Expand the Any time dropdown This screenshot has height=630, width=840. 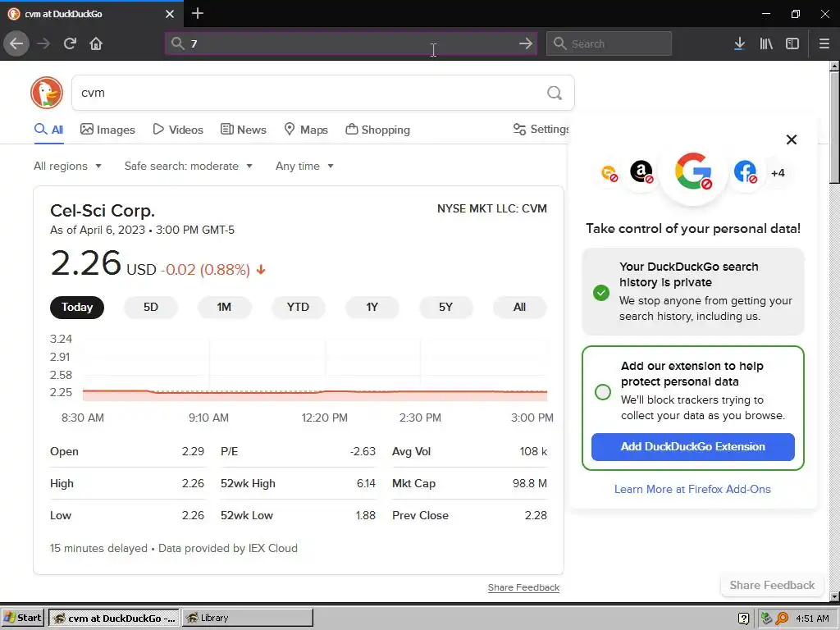304,166
